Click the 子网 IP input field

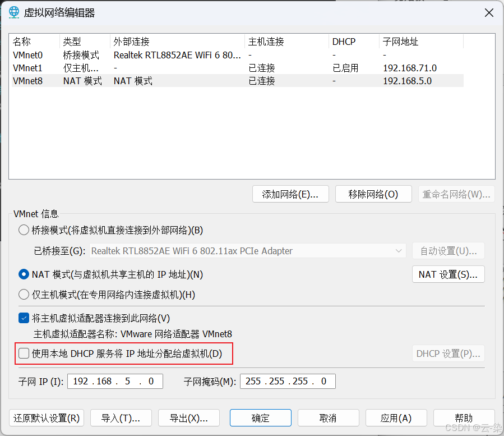(115, 382)
